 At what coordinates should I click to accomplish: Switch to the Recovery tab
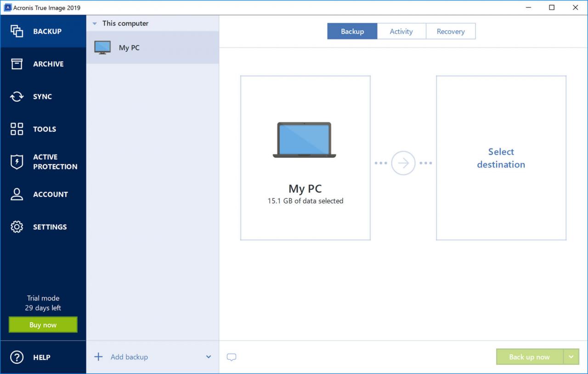click(450, 31)
